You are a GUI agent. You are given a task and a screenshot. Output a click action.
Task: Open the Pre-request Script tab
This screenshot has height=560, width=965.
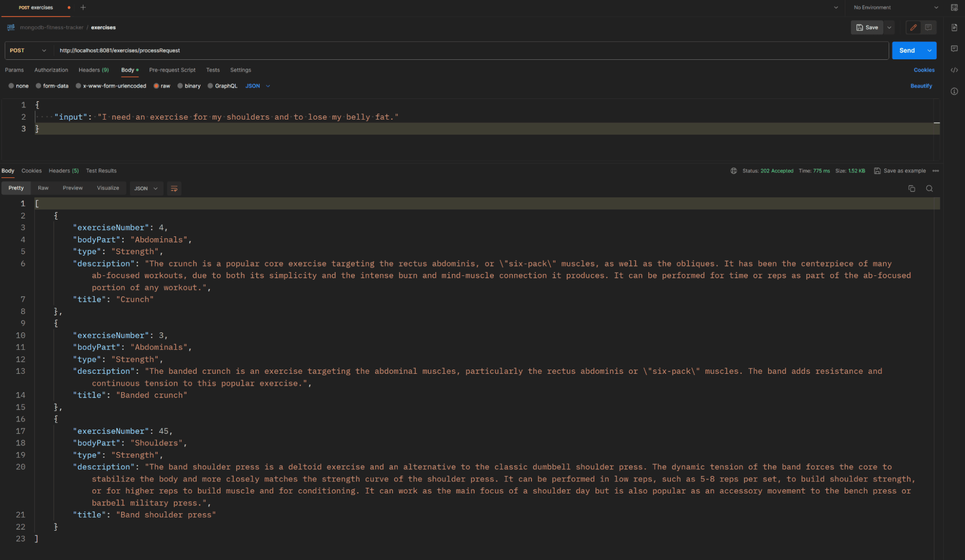coord(172,70)
